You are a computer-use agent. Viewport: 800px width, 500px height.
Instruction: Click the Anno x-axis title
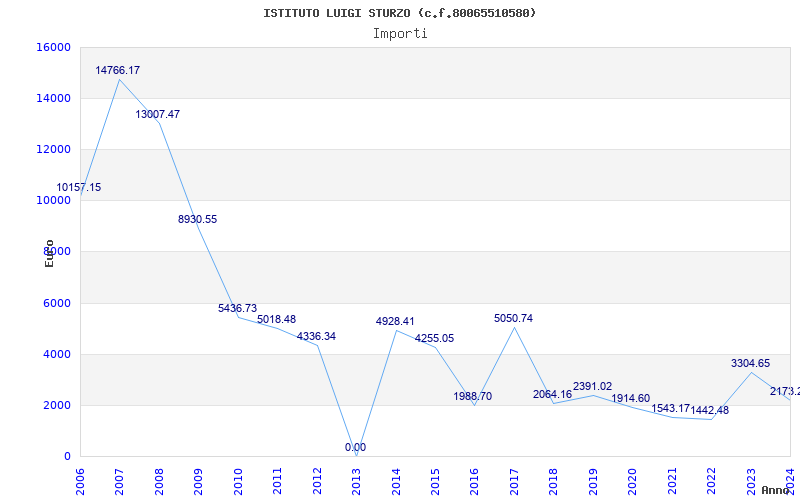[776, 490]
